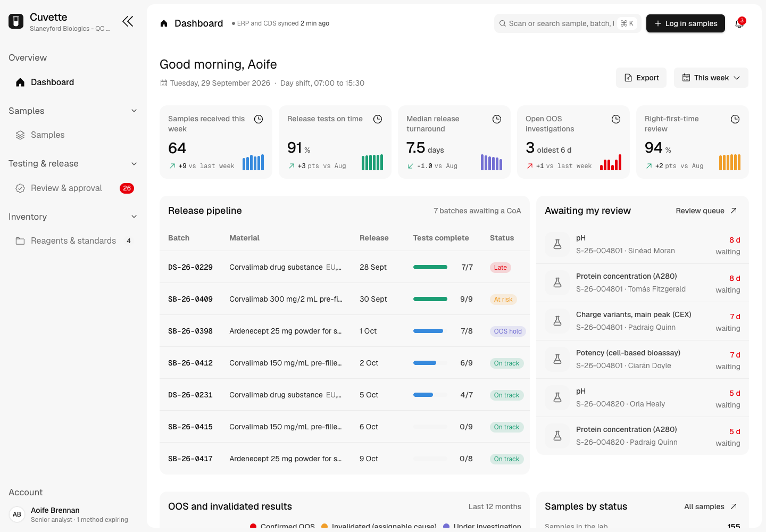
Task: Go to Dashboard in sidebar
Action: coord(73,82)
